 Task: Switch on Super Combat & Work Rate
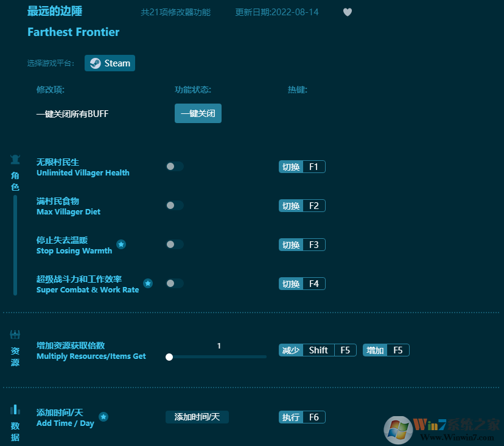pyautogui.click(x=174, y=283)
